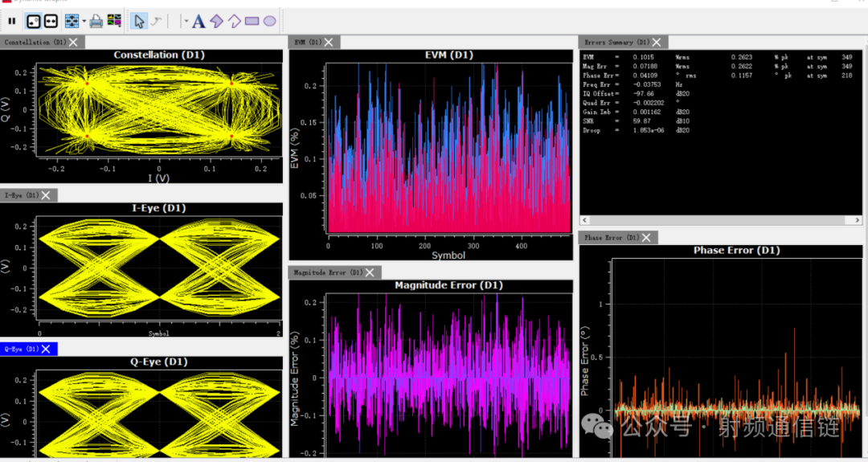Close the EVM (D1) tab
The height and width of the screenshot is (462, 868).
click(329, 42)
